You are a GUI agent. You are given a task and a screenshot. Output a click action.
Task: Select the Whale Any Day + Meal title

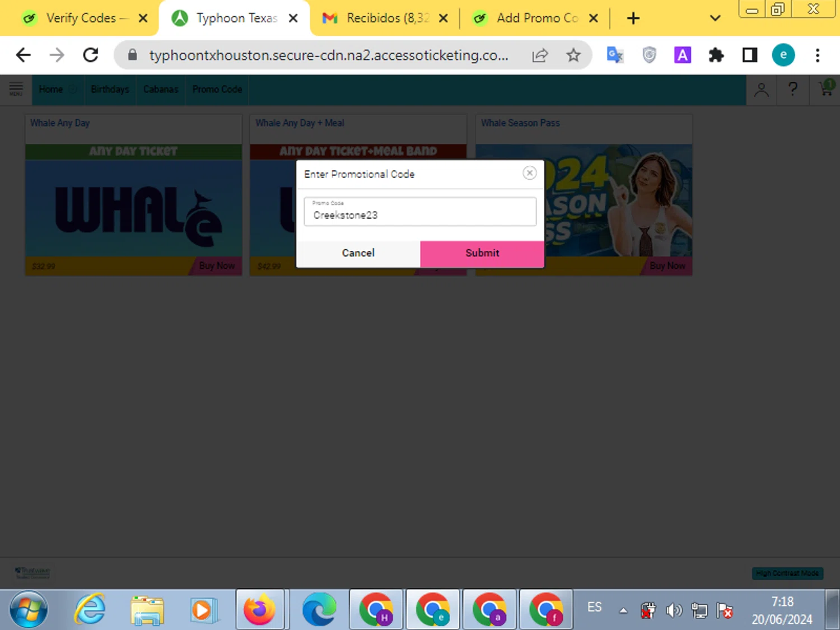click(300, 123)
